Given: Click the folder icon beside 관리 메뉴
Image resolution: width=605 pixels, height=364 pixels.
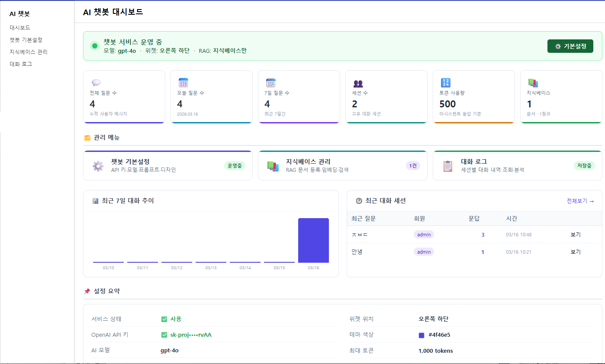Looking at the screenshot, I should (87, 138).
